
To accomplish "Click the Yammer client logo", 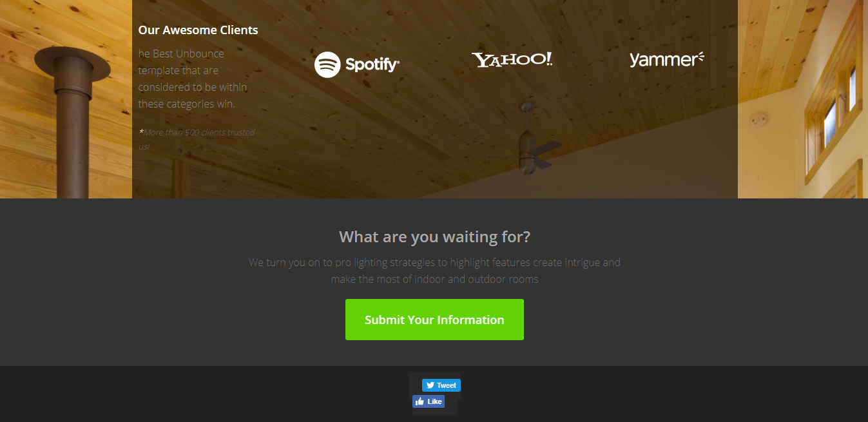I will pos(666,60).
